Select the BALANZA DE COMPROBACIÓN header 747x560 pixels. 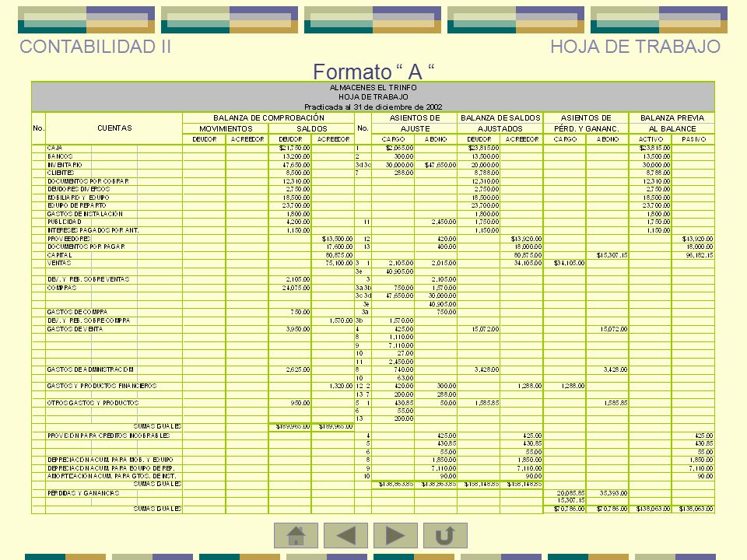tap(268, 117)
